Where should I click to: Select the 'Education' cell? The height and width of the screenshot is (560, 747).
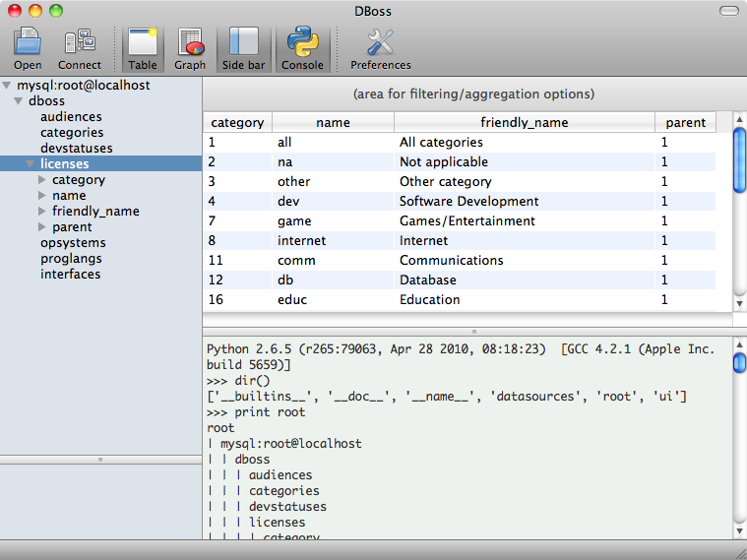(x=524, y=299)
